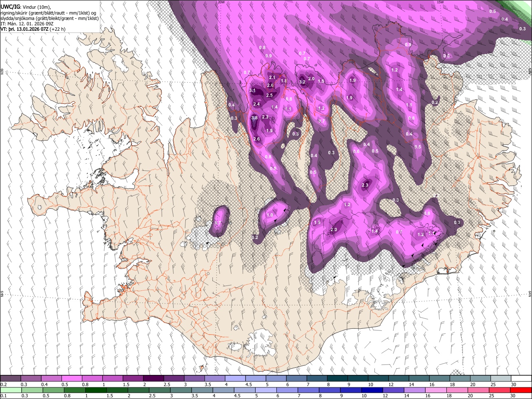The width and height of the screenshot is (532, 399).
Task: Click the 1.0 snowfall value on the map
Action: point(270,215)
